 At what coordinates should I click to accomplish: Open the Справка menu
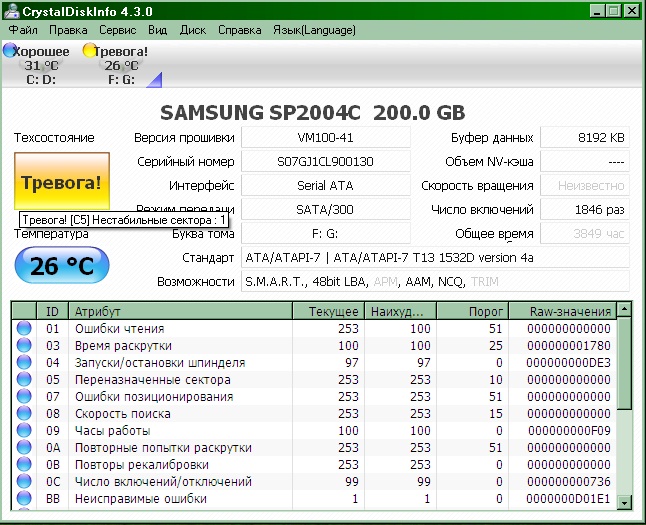pos(239,30)
